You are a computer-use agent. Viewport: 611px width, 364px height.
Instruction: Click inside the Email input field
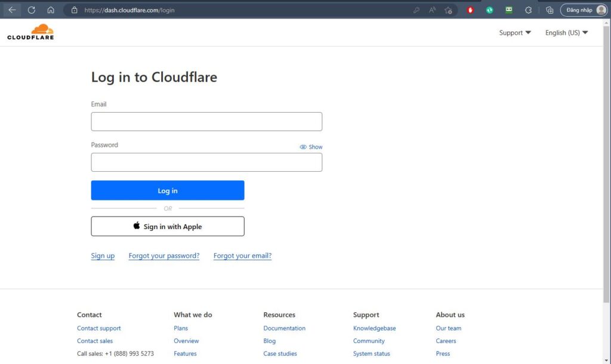[x=206, y=121]
